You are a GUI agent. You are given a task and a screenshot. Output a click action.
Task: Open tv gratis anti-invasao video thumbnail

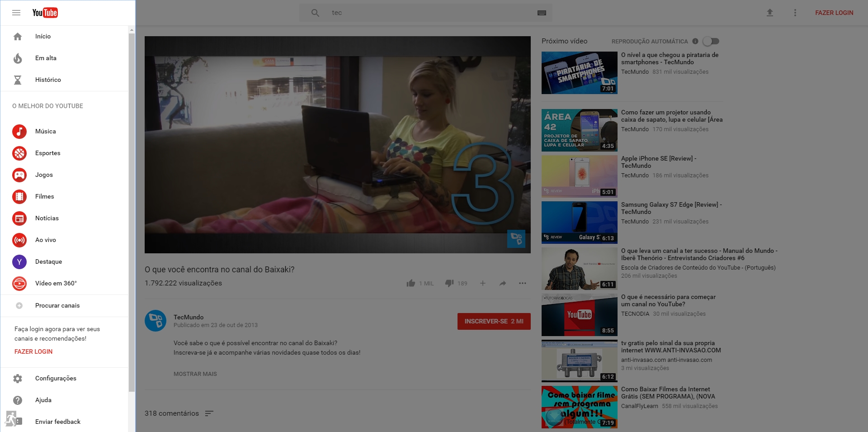pyautogui.click(x=580, y=361)
